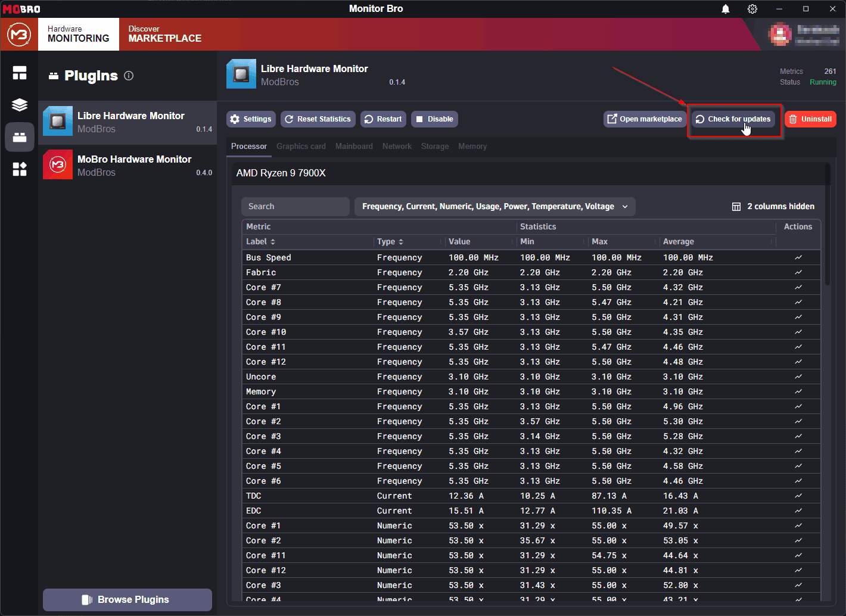Select Libre Hardware Monitor in plugin list
846x616 pixels.
(x=127, y=123)
